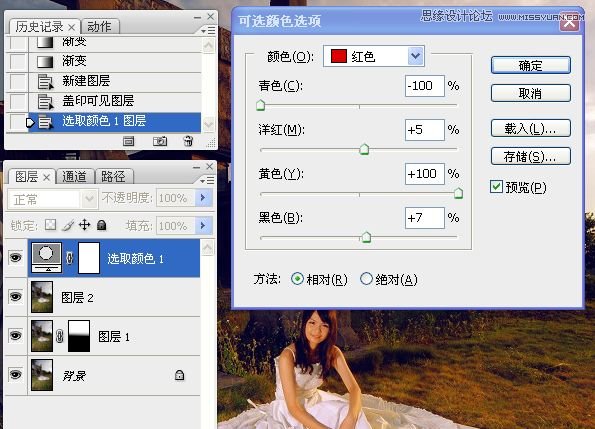Click the 黑色(B) slider handle
Image resolution: width=595 pixels, height=429 pixels.
pos(367,237)
